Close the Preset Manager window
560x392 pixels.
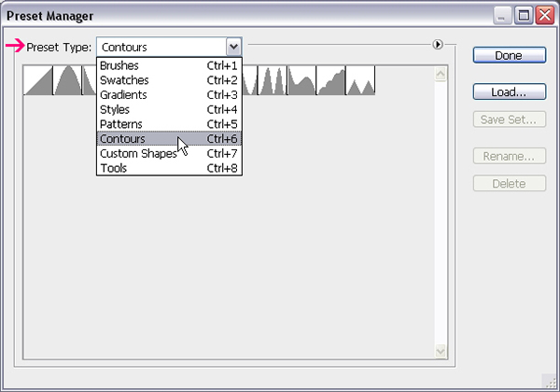coord(545,16)
